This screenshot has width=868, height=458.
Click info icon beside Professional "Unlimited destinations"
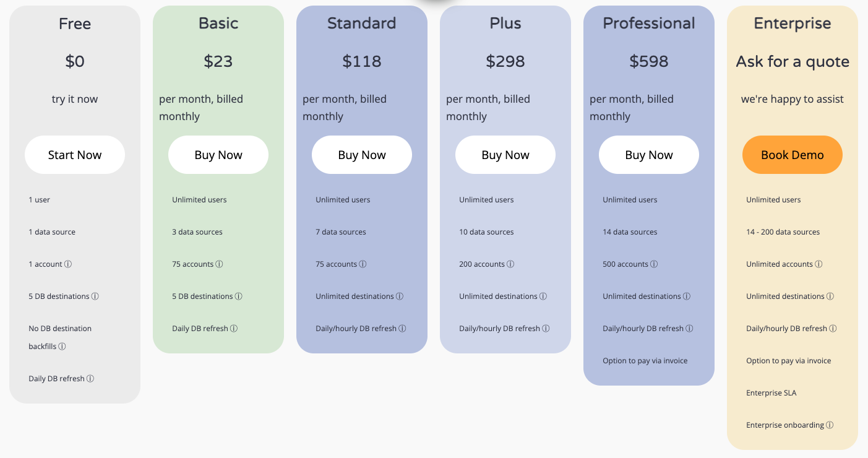(687, 296)
